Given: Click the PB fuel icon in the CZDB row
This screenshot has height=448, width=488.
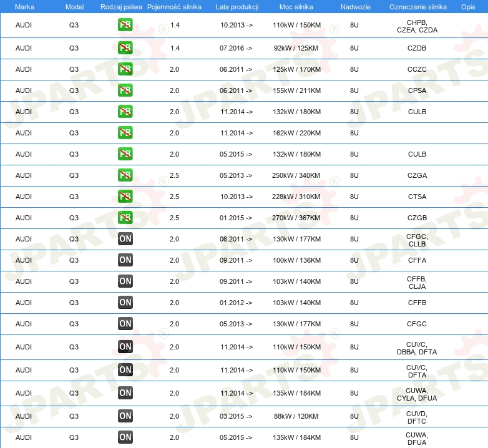Looking at the screenshot, I should 125,48.
